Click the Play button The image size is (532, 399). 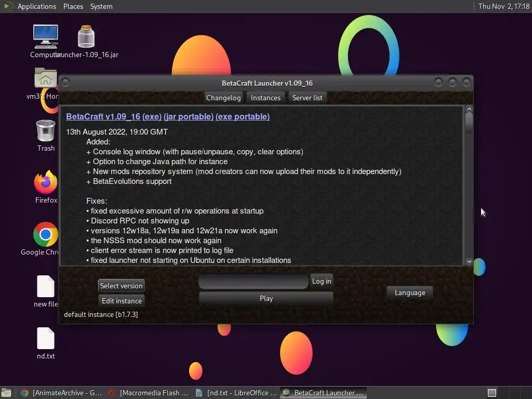click(267, 298)
